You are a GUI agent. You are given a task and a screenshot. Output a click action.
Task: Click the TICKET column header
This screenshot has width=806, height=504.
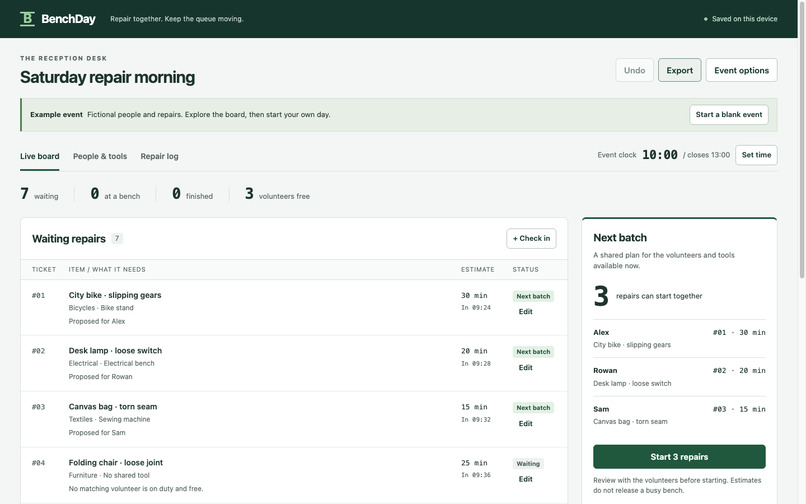click(x=44, y=269)
